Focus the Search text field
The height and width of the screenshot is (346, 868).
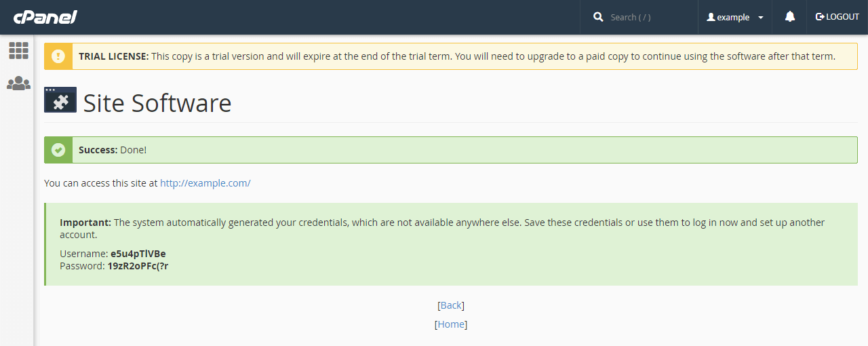tap(648, 17)
